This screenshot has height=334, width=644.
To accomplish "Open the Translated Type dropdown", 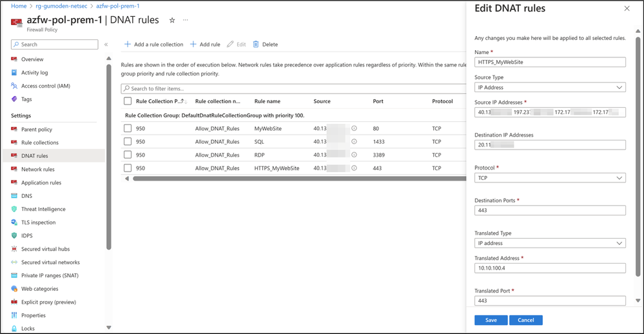I will [550, 243].
